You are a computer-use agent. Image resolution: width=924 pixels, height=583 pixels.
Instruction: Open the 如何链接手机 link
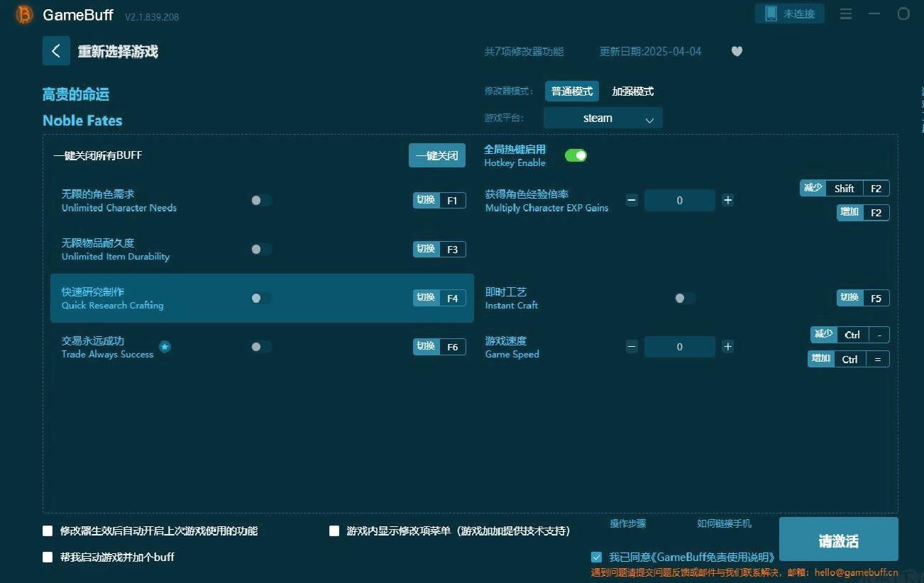[x=724, y=523]
